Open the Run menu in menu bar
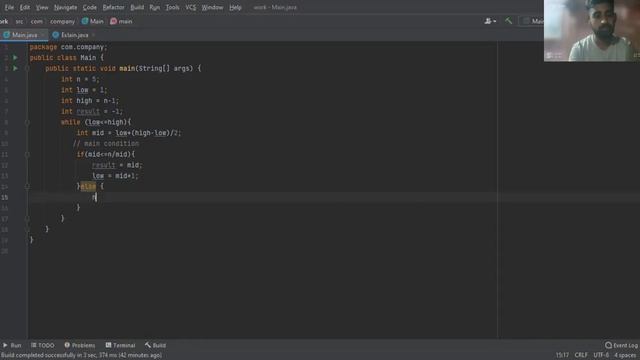 pos(155,7)
